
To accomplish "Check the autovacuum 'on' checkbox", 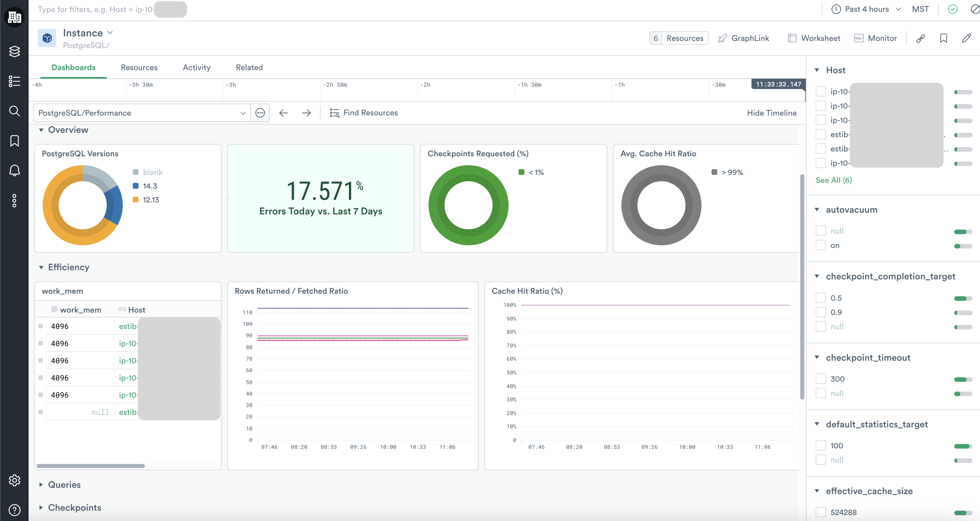I will coord(821,245).
